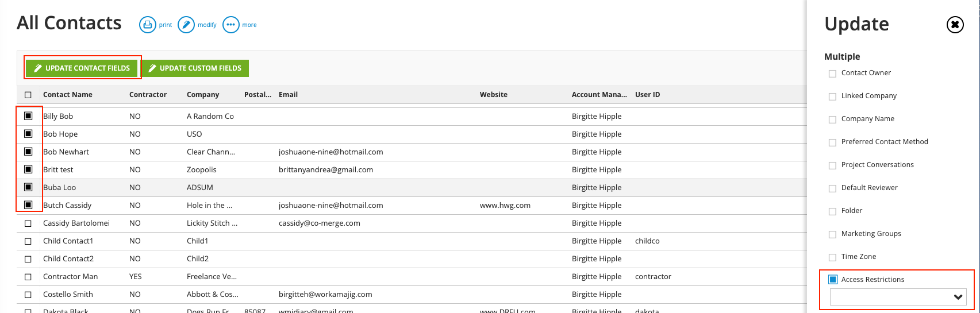Enable the Default Reviewer checkbox
Image resolution: width=980 pixels, height=313 pixels.
[832, 188]
